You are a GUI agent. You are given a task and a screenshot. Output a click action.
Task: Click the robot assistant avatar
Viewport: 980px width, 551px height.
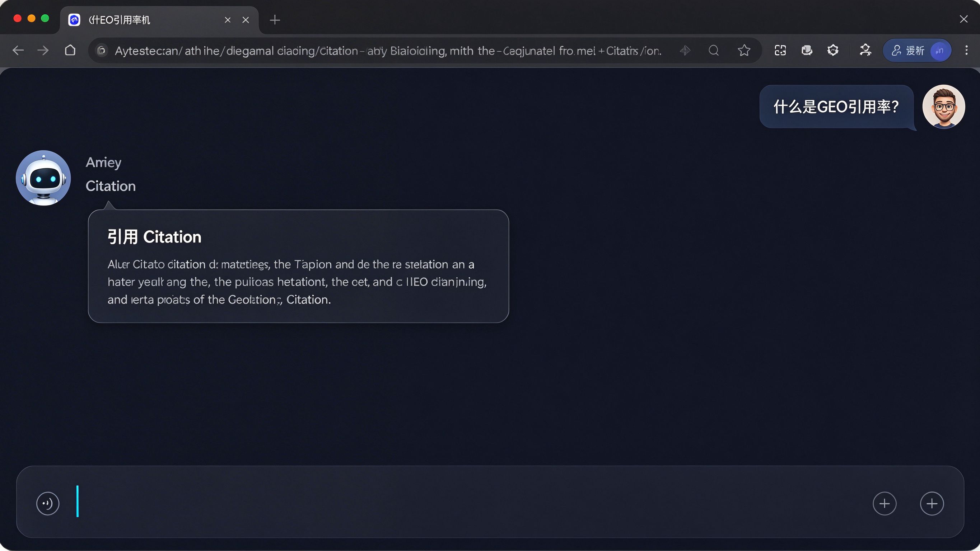tap(43, 178)
